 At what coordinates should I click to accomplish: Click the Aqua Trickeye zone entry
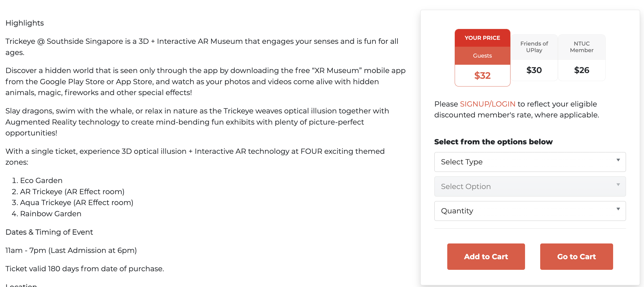click(77, 203)
